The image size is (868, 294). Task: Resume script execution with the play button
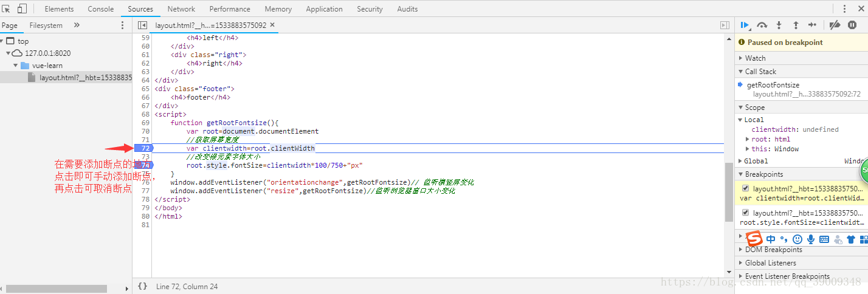coord(745,25)
